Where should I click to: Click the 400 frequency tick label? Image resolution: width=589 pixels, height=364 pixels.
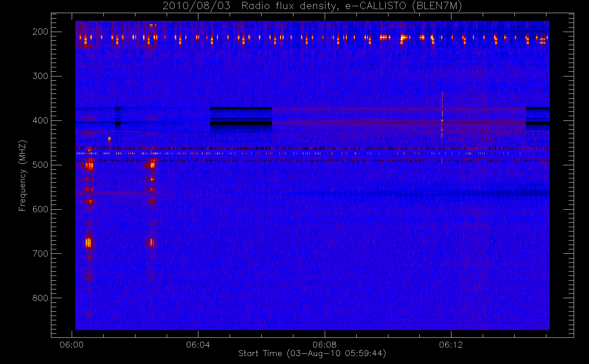pyautogui.click(x=40, y=120)
